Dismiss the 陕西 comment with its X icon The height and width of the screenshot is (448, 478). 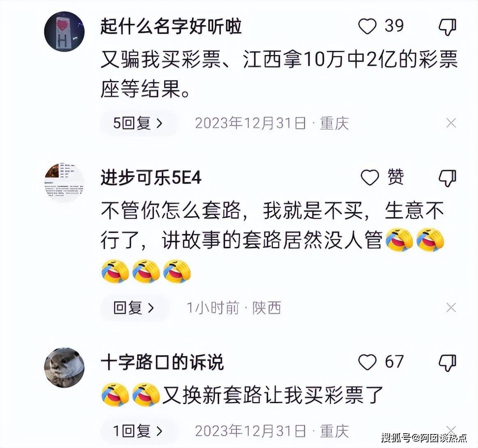click(451, 307)
